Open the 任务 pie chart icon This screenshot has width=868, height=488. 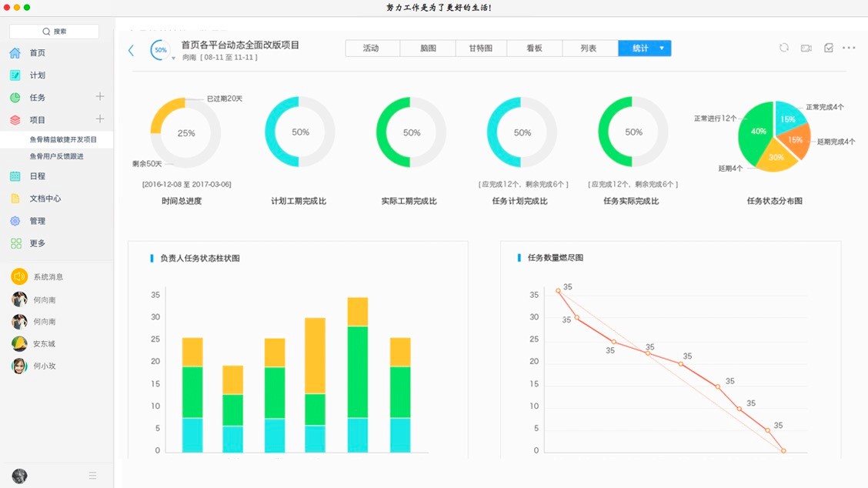pyautogui.click(x=15, y=98)
